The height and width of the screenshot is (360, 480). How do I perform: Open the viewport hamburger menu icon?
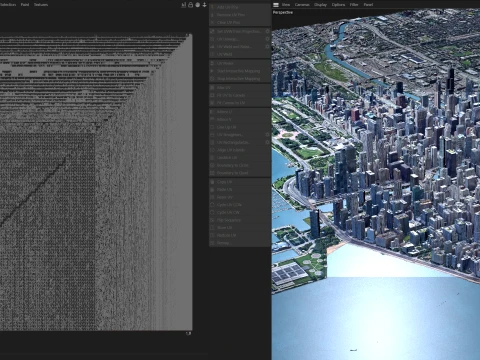coord(276,5)
